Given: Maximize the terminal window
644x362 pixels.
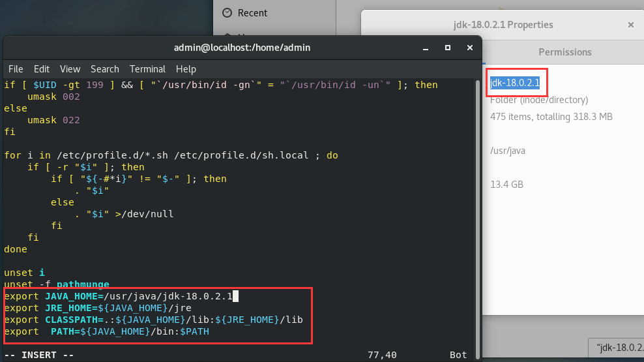Looking at the screenshot, I should [448, 48].
